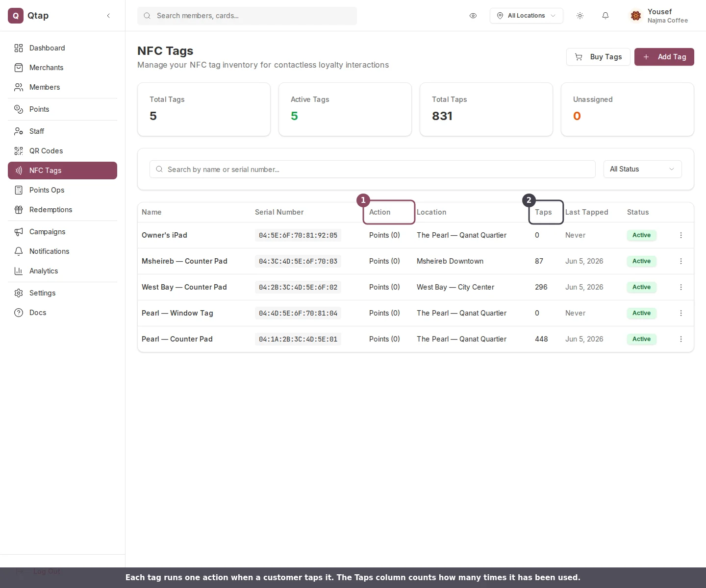706x588 pixels.
Task: Click Msheireb Downtown location cell
Action: (x=450, y=261)
